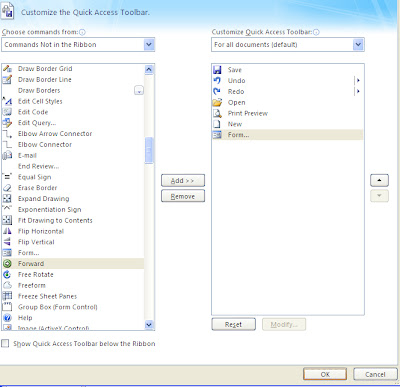Click the Print Preview label in toolbar list
This screenshot has height=387, width=400.
248,113
